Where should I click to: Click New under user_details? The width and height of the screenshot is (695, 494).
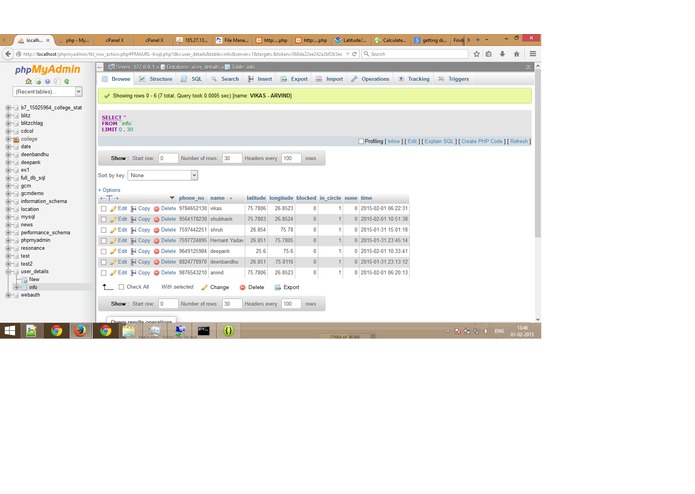click(34, 280)
